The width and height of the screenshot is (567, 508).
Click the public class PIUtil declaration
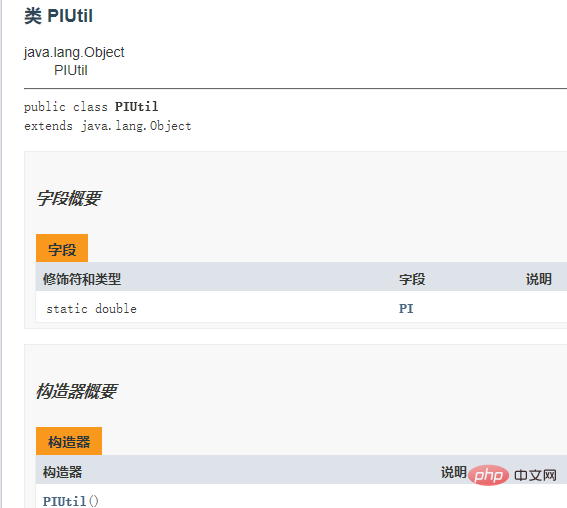click(x=91, y=107)
